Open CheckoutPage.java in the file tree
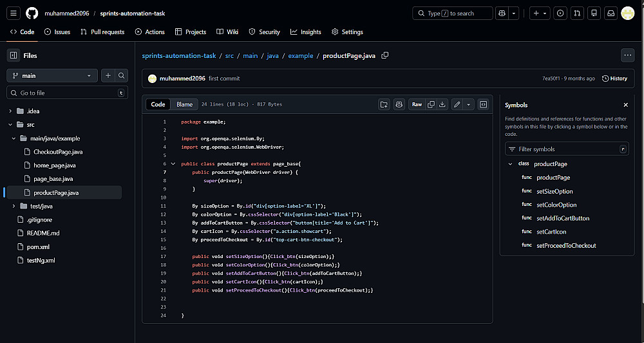The height and width of the screenshot is (343, 644). tap(58, 152)
